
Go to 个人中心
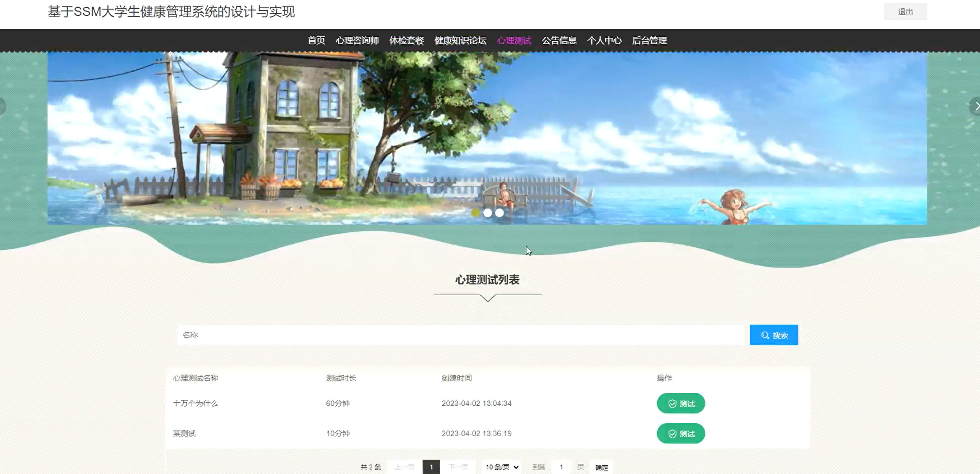tap(604, 40)
